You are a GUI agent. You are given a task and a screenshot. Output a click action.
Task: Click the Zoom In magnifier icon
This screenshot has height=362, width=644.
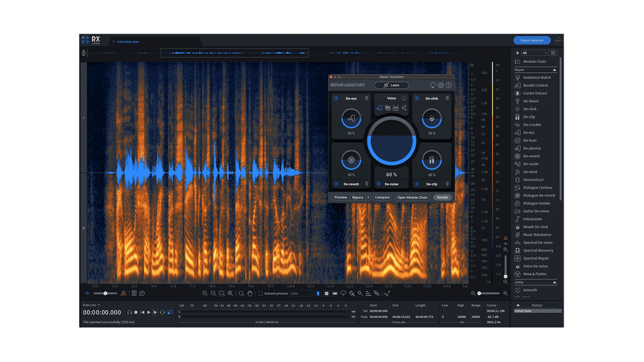tap(206, 293)
